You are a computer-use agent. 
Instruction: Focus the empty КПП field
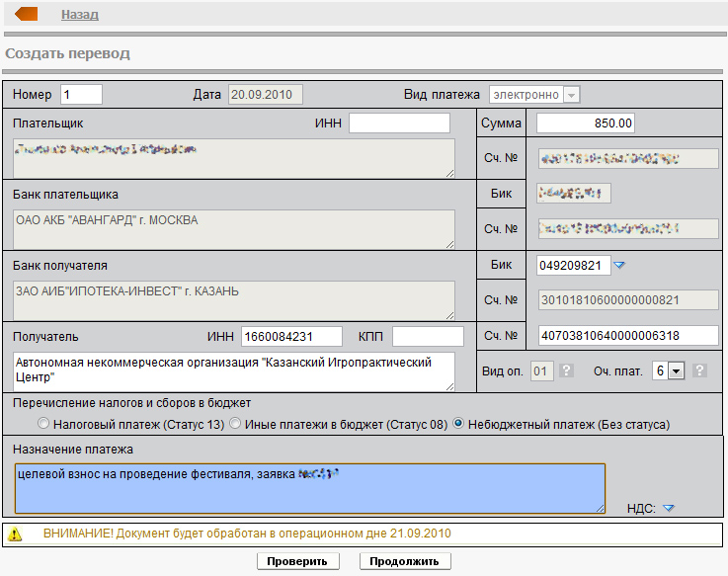tap(428, 337)
